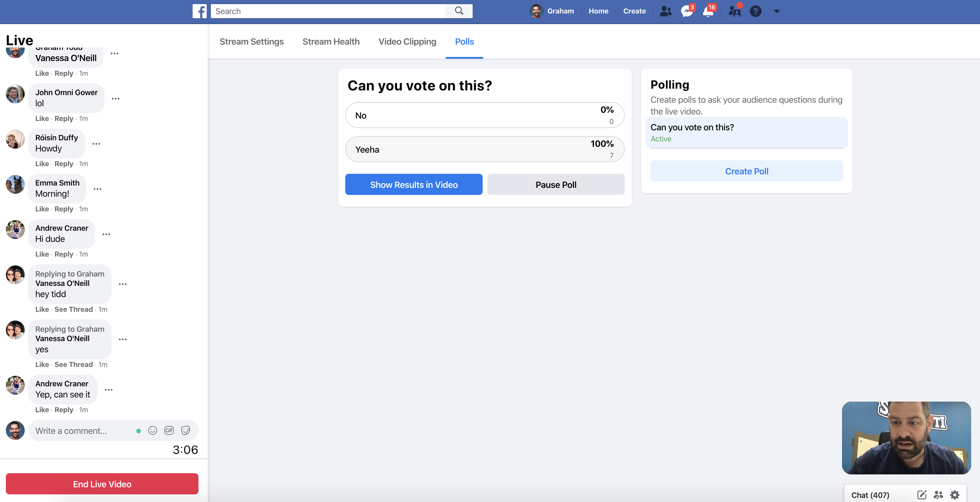
Task: Open the Friend Requests icon
Action: 665,11
